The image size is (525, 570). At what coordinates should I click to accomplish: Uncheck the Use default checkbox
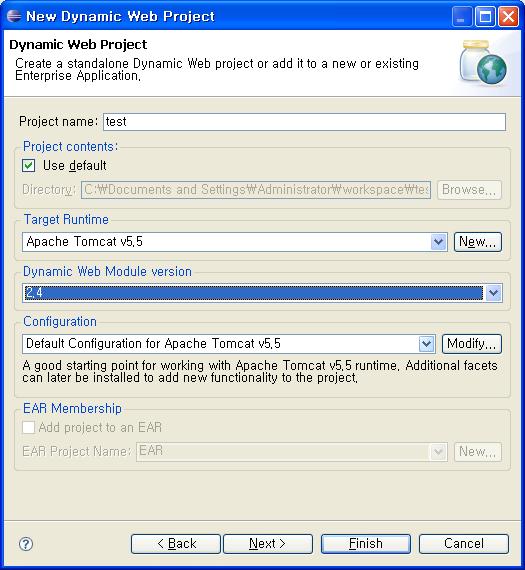[x=28, y=165]
